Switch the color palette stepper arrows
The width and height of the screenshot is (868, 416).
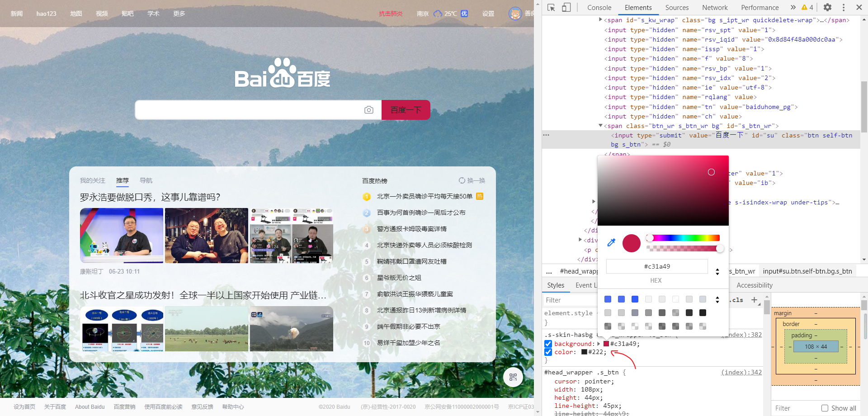click(717, 300)
